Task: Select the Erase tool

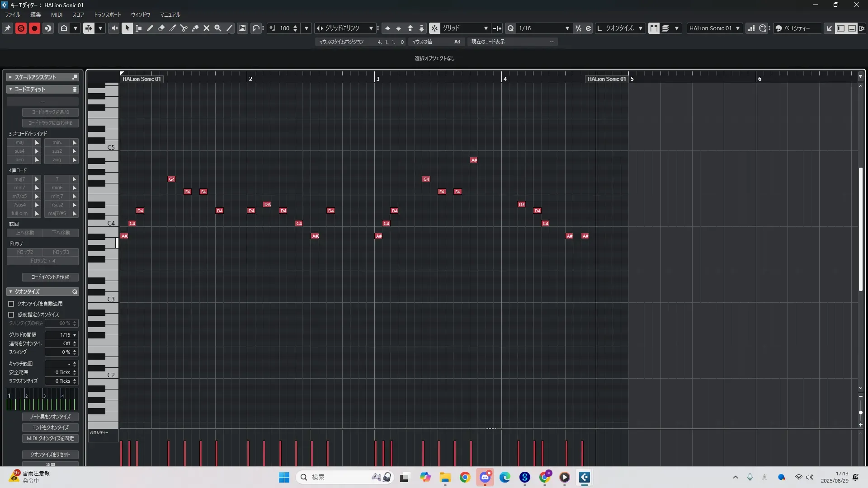Action: (x=161, y=28)
